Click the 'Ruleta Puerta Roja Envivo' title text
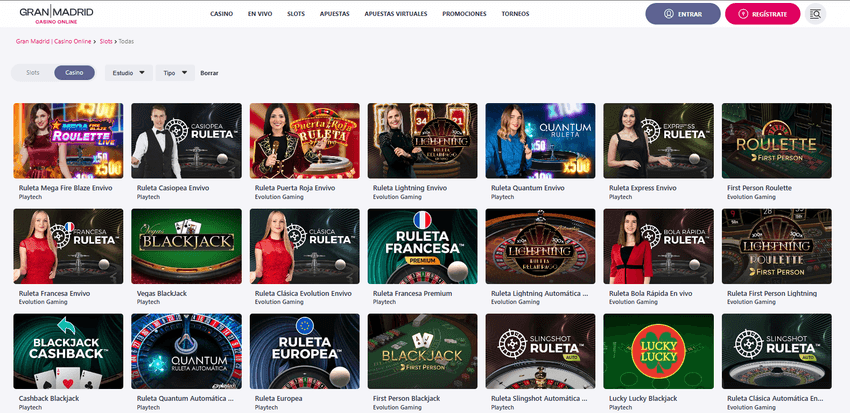Viewport: 850px width, 413px height. pyautogui.click(x=295, y=188)
